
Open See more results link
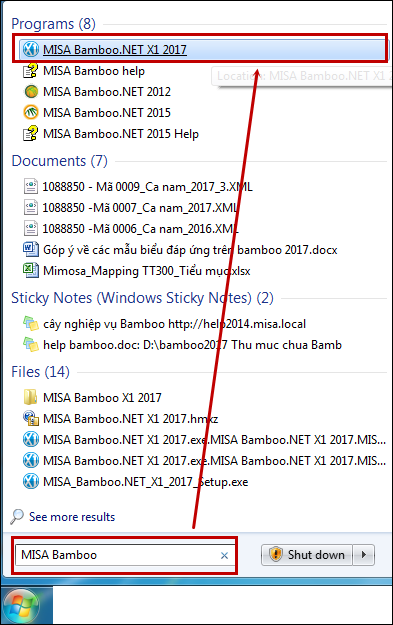(x=72, y=517)
